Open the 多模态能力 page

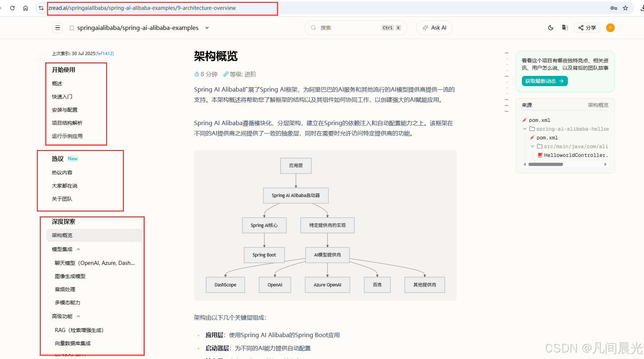click(x=67, y=302)
